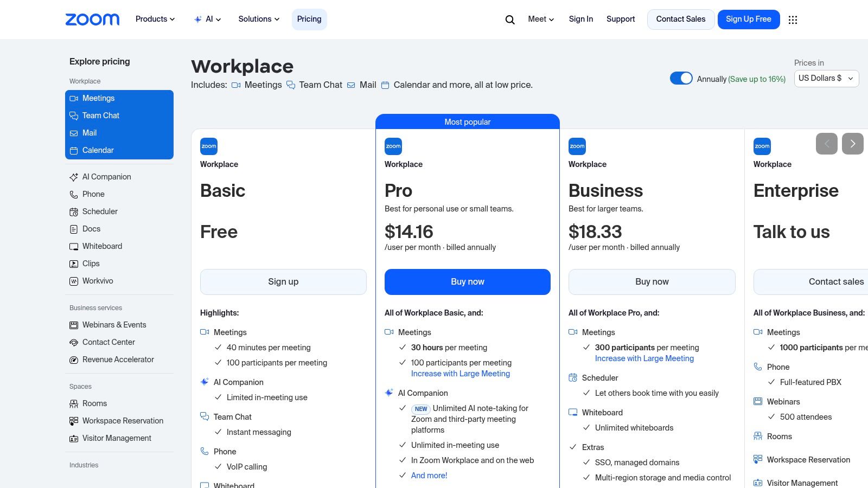Select Rooms in the pricing sidebar
This screenshot has width=868, height=488.
[94, 403]
